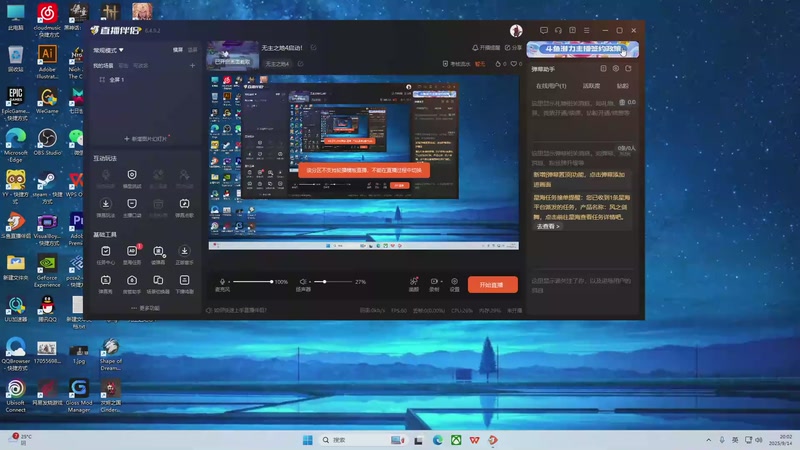Mute the speaker icon at bottom
This screenshot has height=450, width=800.
pyautogui.click(x=302, y=281)
